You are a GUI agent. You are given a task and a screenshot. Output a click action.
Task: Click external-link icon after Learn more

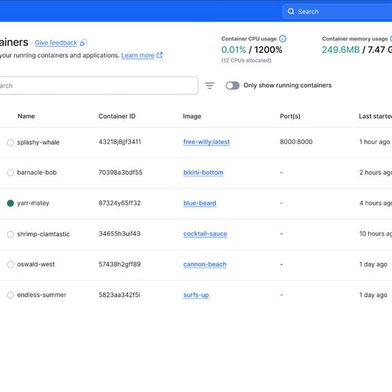[160, 55]
